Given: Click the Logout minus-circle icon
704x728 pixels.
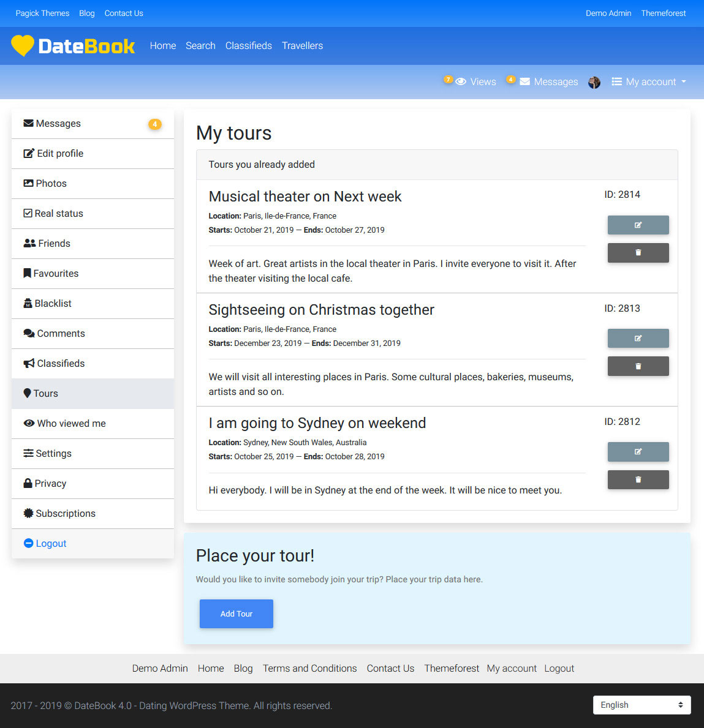Looking at the screenshot, I should pyautogui.click(x=28, y=543).
